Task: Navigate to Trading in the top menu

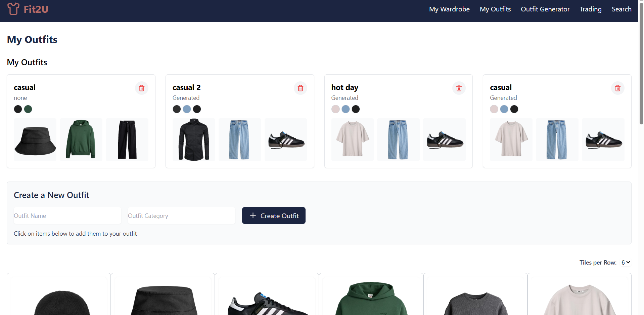Action: (x=591, y=9)
